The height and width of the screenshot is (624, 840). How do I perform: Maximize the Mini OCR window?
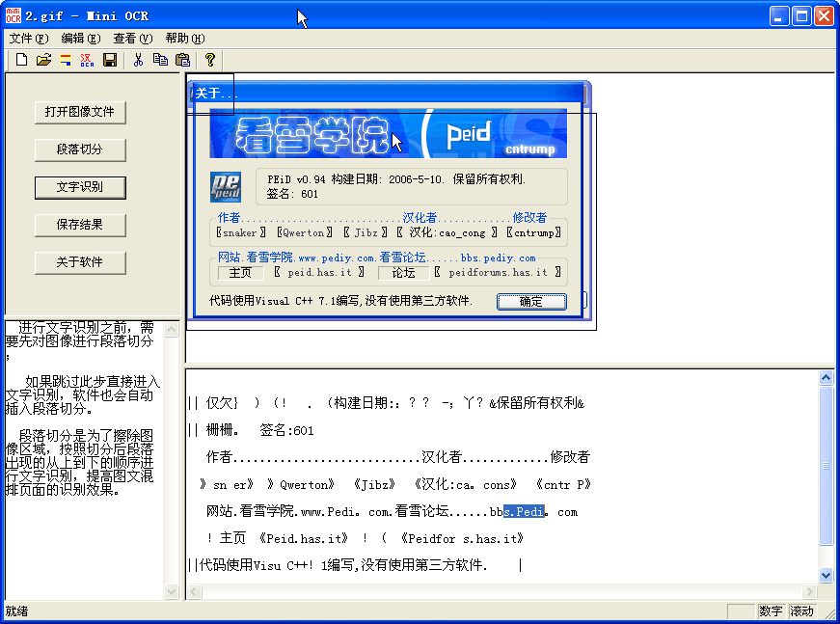[x=802, y=15]
